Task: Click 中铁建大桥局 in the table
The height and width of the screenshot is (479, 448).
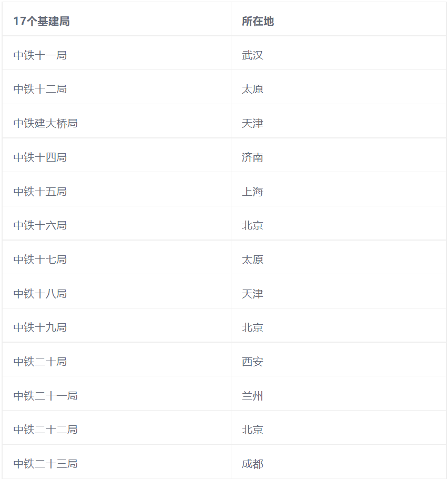Action: (46, 123)
